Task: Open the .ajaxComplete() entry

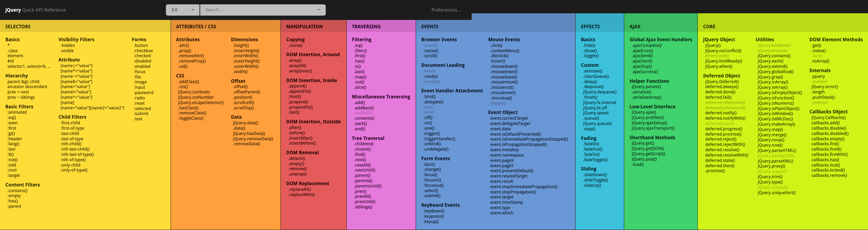Action: point(647,45)
